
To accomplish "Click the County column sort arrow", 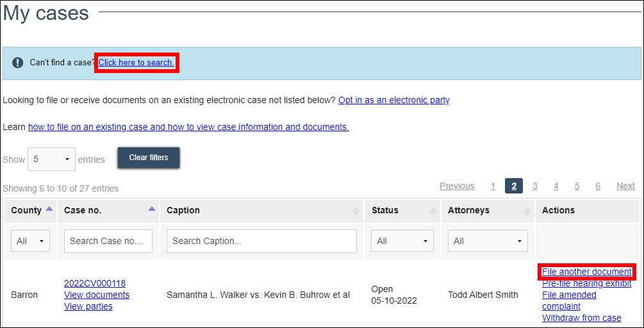I will [49, 209].
